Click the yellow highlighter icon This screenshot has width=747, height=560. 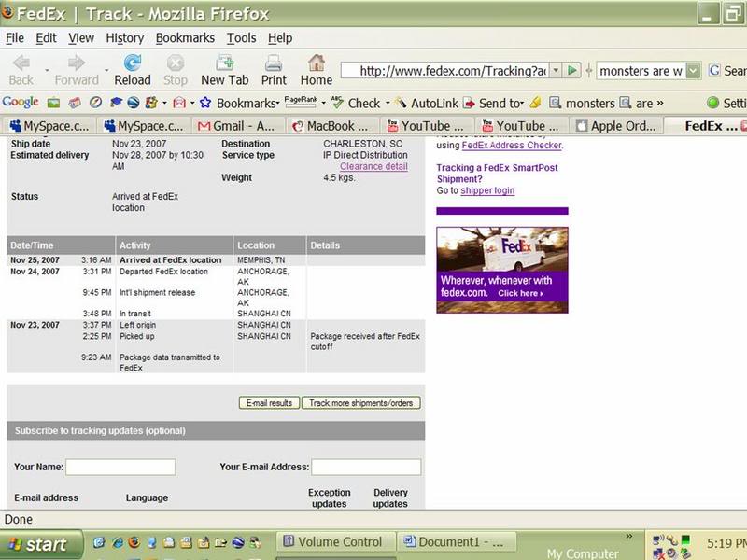535,103
